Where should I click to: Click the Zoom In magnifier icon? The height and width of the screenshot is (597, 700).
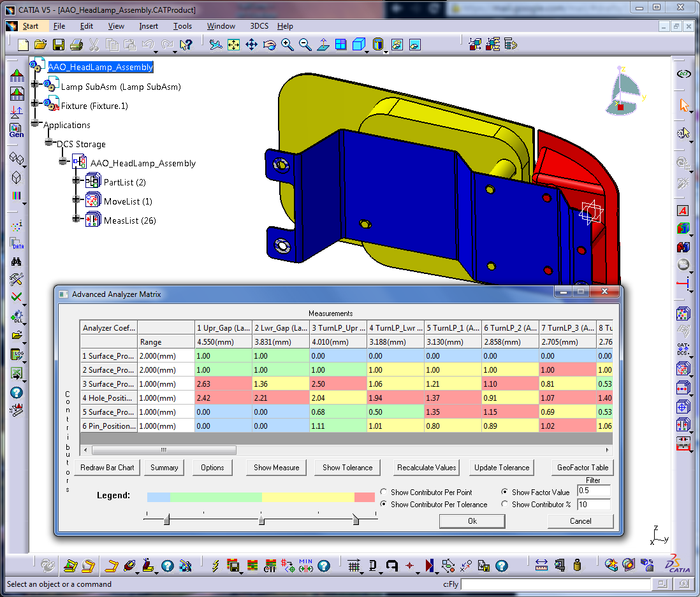click(287, 45)
